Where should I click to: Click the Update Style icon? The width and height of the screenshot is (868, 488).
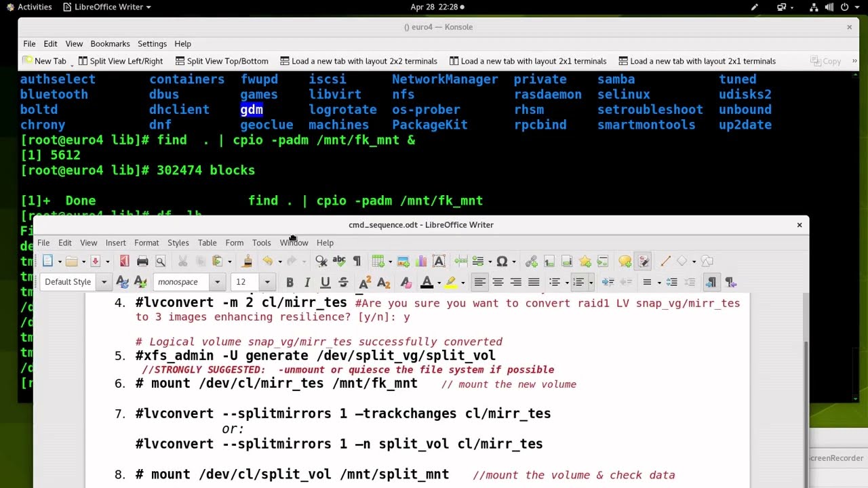(x=122, y=282)
